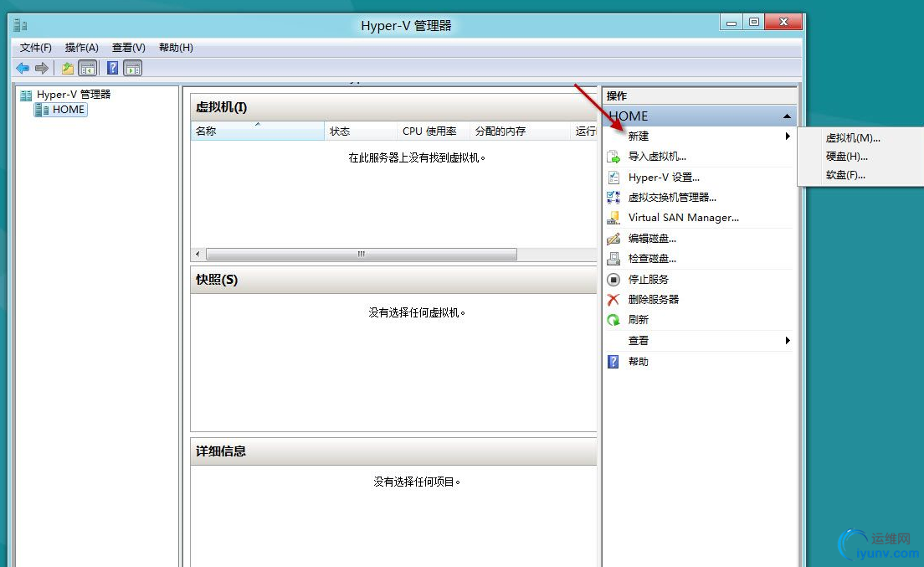Click the 帮助 question mark icon in actions pane
The image size is (924, 567).
(613, 361)
